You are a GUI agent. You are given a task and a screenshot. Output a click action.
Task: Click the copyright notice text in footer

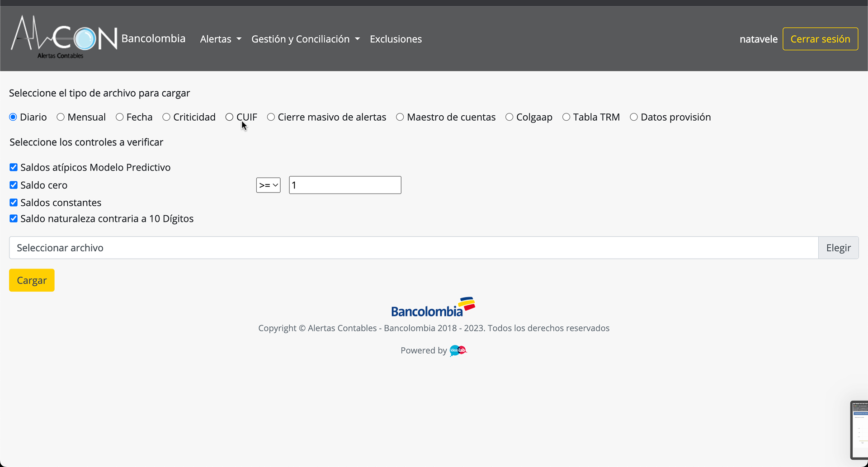[434, 328]
